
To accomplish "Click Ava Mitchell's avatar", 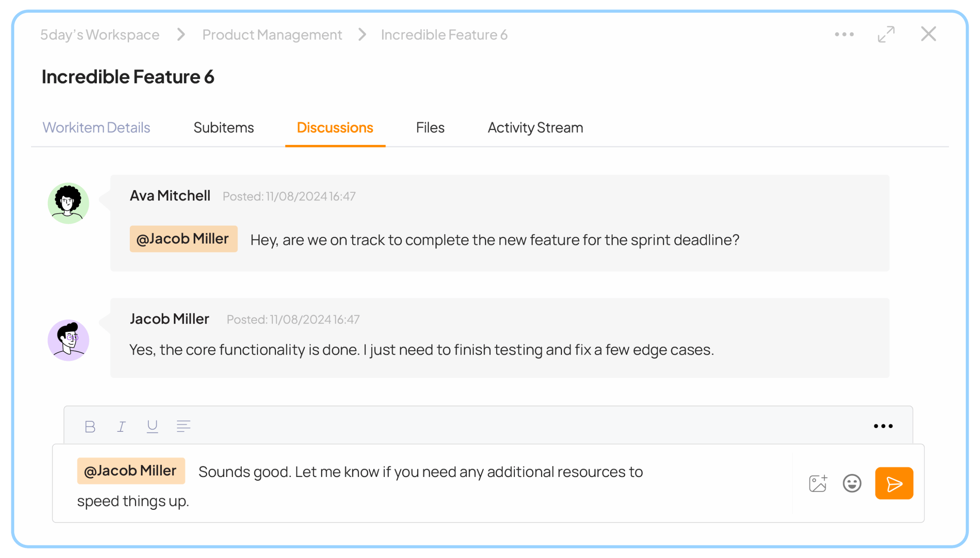I will [68, 203].
